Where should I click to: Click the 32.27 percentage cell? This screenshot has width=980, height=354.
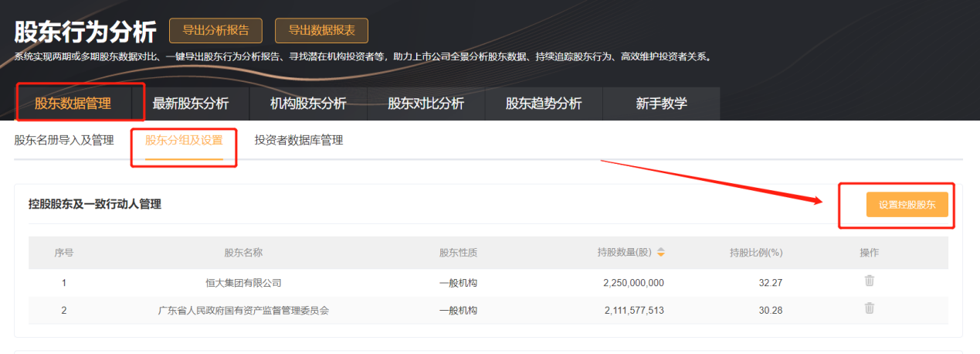[771, 283]
